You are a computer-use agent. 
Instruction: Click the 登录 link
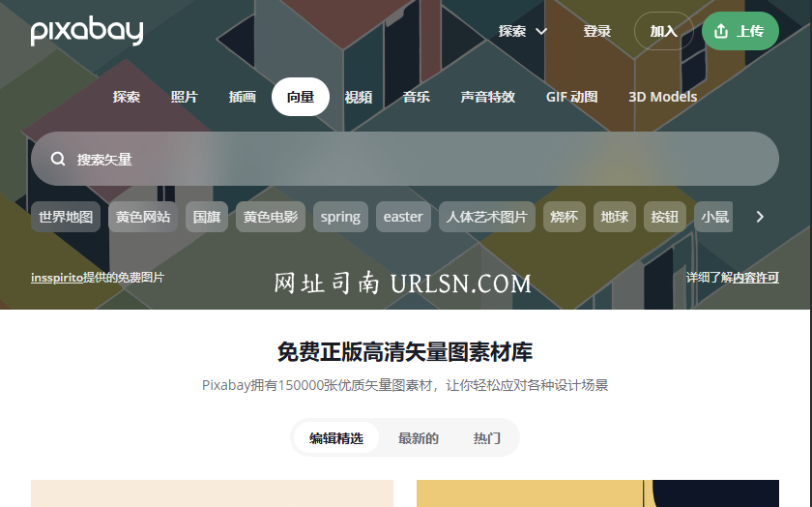pyautogui.click(x=596, y=31)
